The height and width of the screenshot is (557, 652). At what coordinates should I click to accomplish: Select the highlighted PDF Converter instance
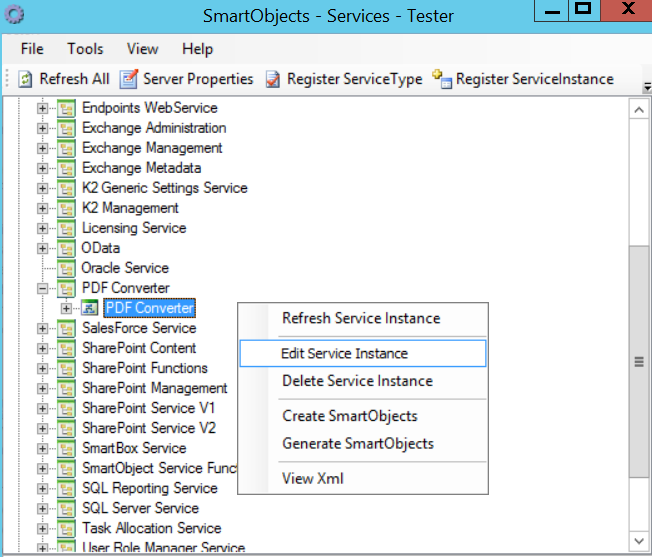(150, 308)
